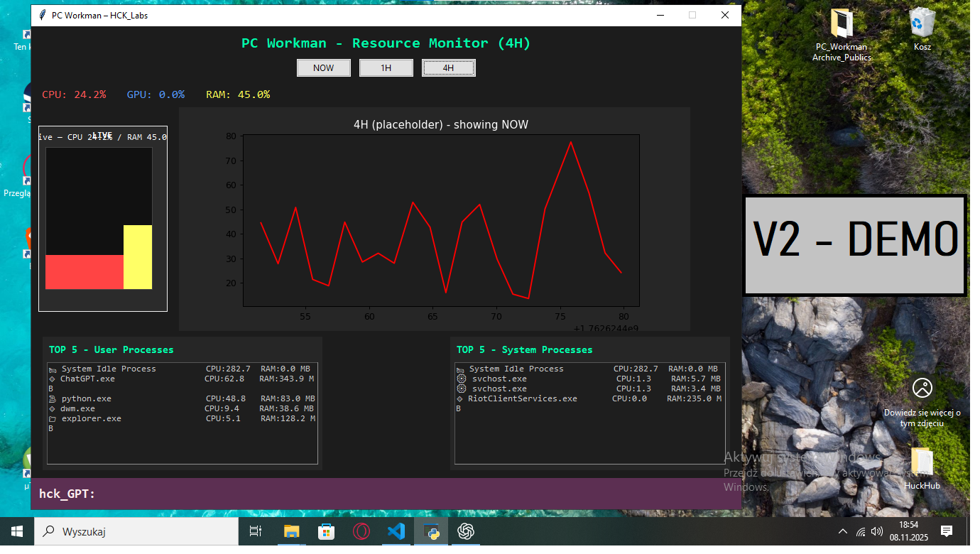The width and height of the screenshot is (980, 554).
Task: Open Opera GX from the taskbar
Action: point(361,531)
